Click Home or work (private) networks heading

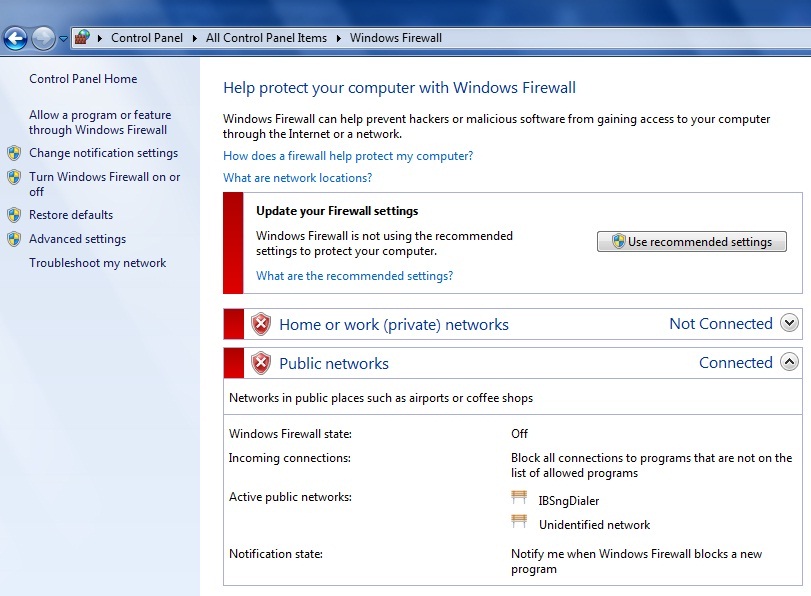(394, 324)
